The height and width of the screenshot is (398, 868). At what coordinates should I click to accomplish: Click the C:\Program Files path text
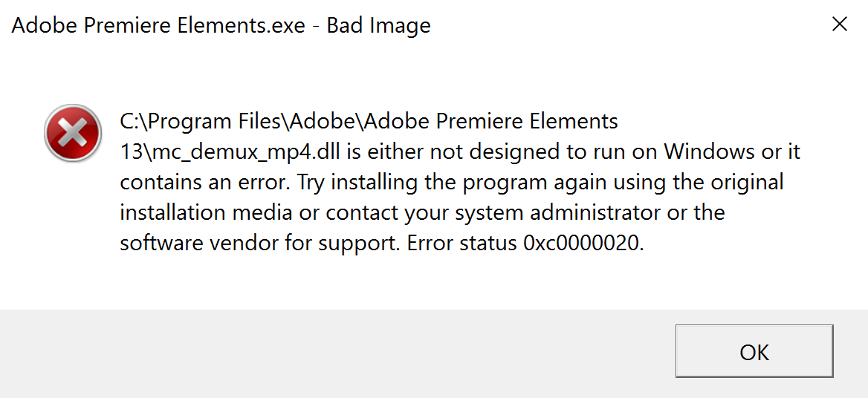click(203, 120)
